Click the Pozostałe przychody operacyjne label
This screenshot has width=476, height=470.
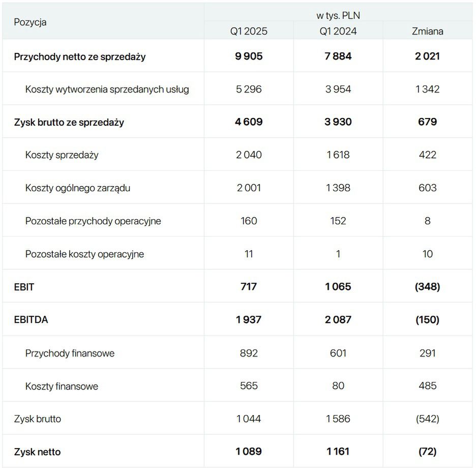[x=93, y=221]
